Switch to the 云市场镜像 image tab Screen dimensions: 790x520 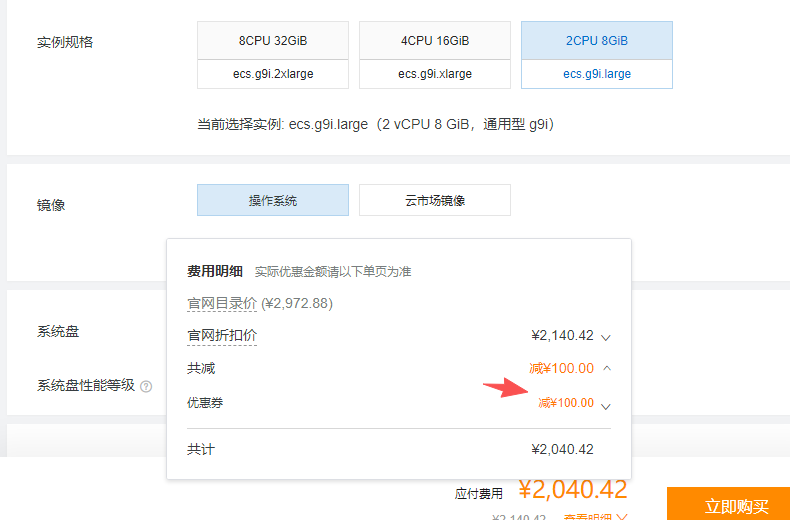tap(435, 200)
